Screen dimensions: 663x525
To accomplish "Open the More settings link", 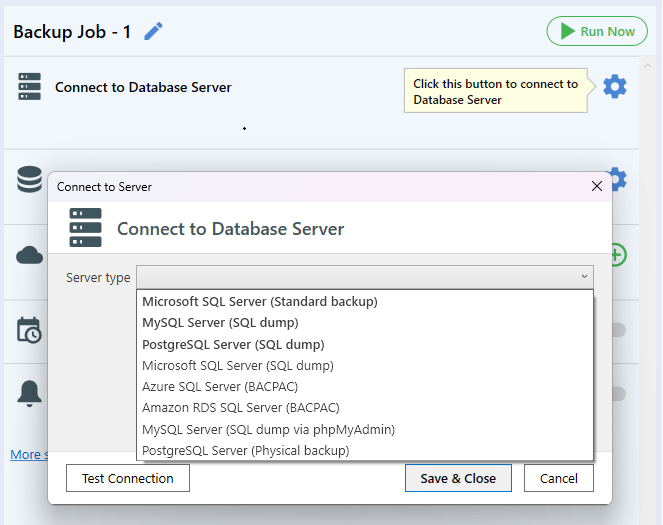I will 29,454.
